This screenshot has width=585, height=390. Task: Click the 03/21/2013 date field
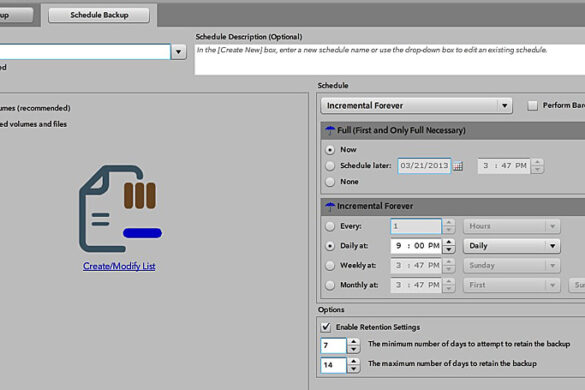(x=424, y=166)
